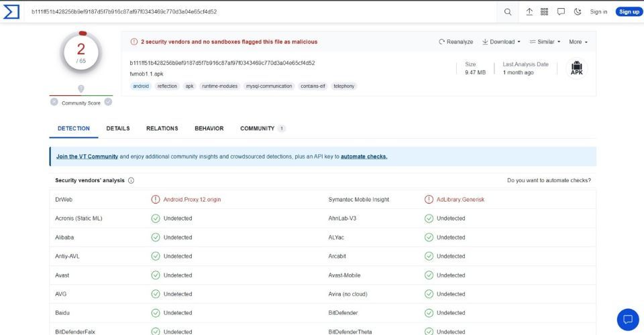Click the runtime-modules tag
This screenshot has height=335, width=644.
(220, 86)
